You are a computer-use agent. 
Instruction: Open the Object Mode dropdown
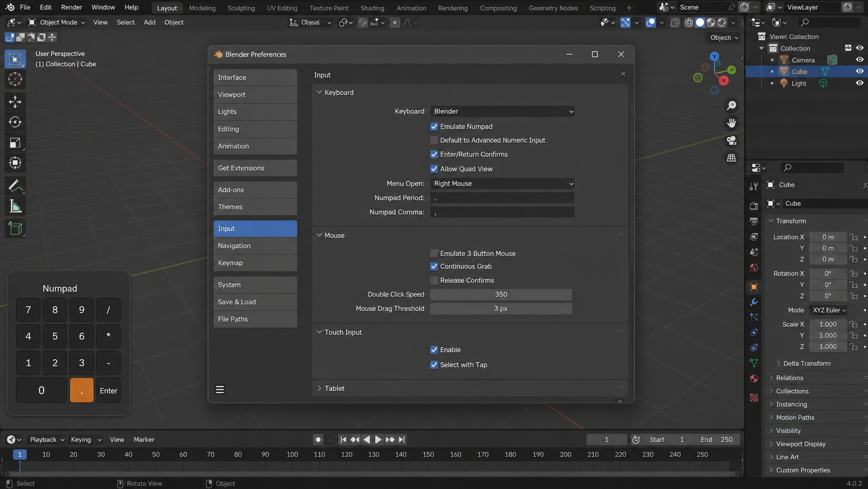tap(57, 22)
